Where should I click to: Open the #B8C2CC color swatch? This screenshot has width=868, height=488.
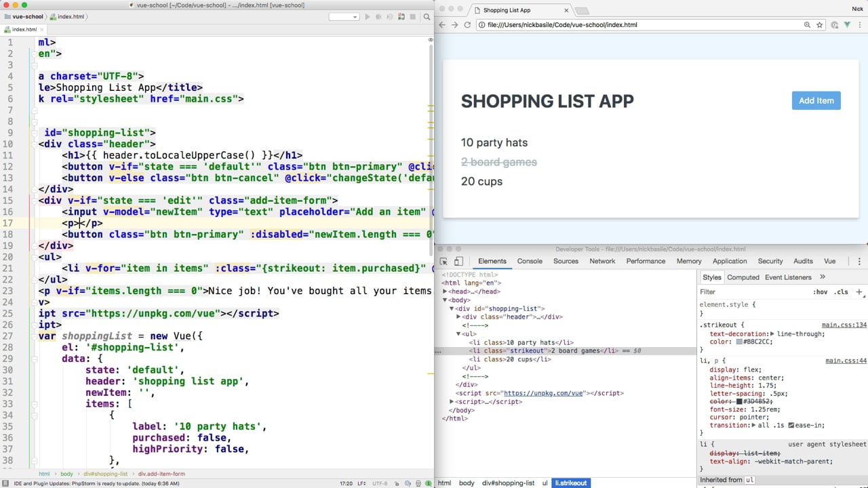pyautogui.click(x=739, y=342)
